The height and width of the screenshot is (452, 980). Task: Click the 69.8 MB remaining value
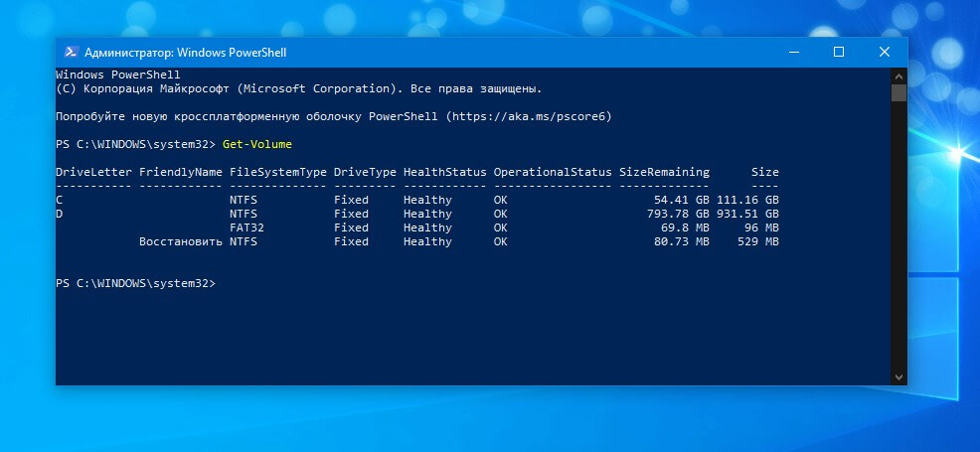(x=686, y=227)
